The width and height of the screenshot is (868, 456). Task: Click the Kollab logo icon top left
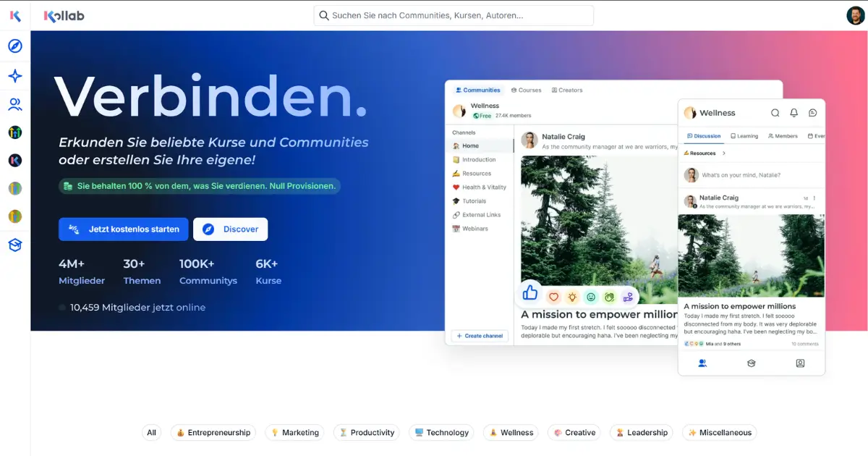tap(49, 14)
